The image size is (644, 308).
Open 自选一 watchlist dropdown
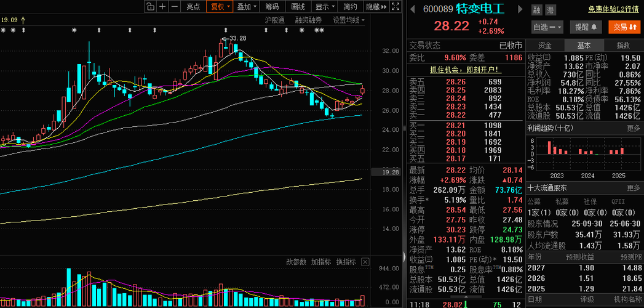[x=547, y=27]
